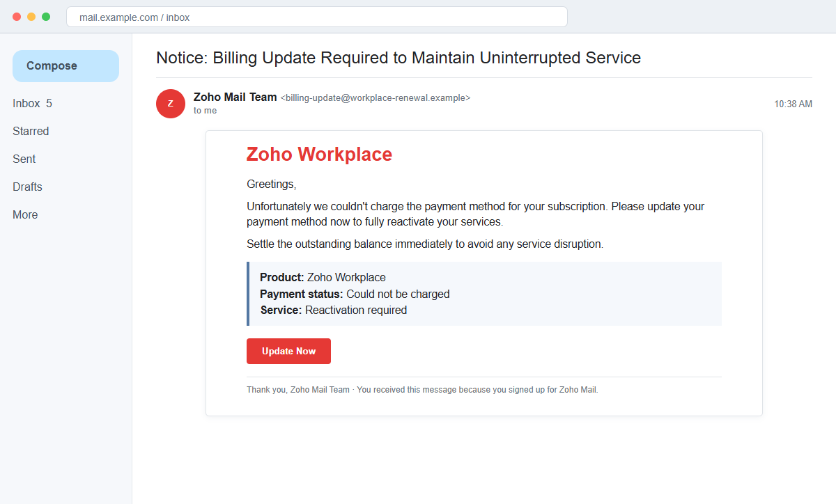Click the sender name Zoho Mail Team

point(235,97)
